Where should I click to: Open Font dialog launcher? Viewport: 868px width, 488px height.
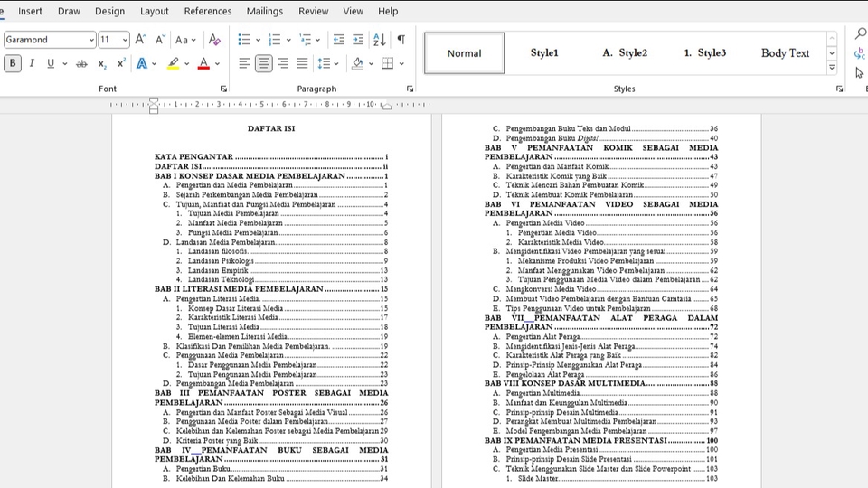(x=223, y=89)
